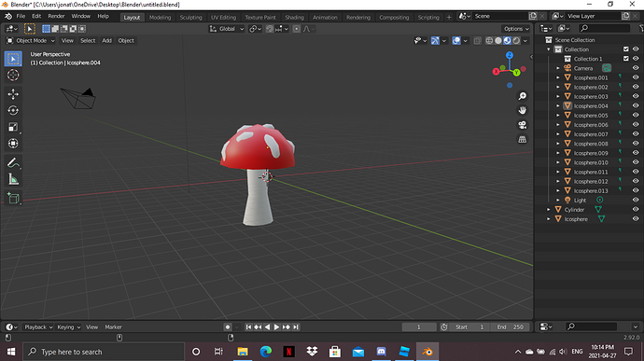Image resolution: width=644 pixels, height=361 pixels.
Task: Toggle snapping magnet icon
Action: point(270,29)
